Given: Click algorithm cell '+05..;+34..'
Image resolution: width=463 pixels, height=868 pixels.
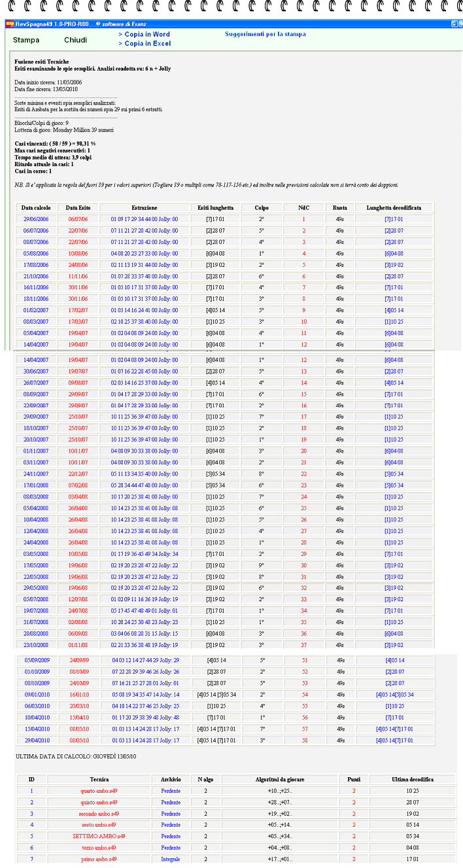Looking at the screenshot, I should (280, 836).
